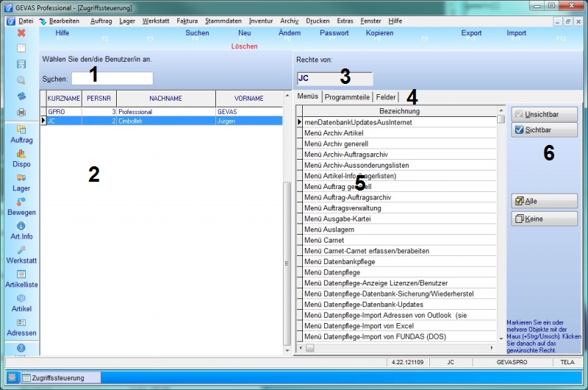Screen dimensions: 588x390
Task: Click the Unsichtbar permission button
Action: [x=544, y=114]
